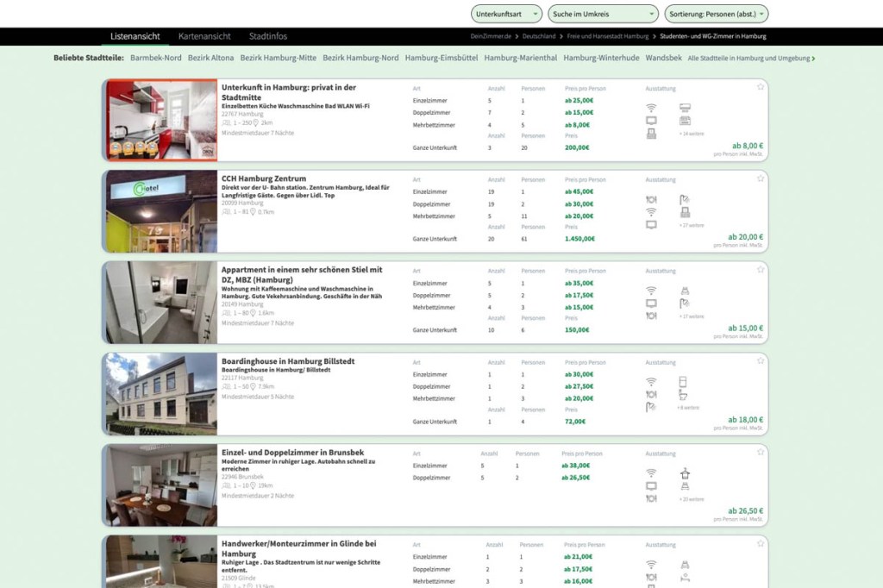
Task: Expand '+ 14 weitere' amenities in Stadtmitte listing
Action: pos(691,134)
